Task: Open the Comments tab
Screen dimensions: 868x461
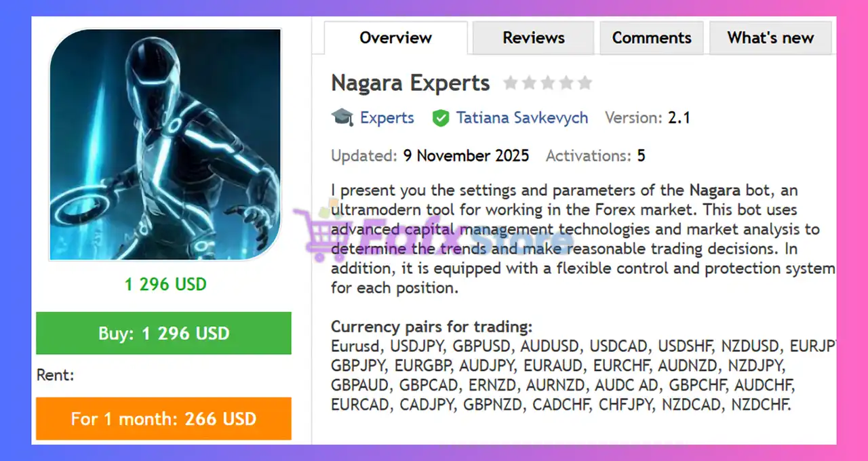Action: (652, 38)
